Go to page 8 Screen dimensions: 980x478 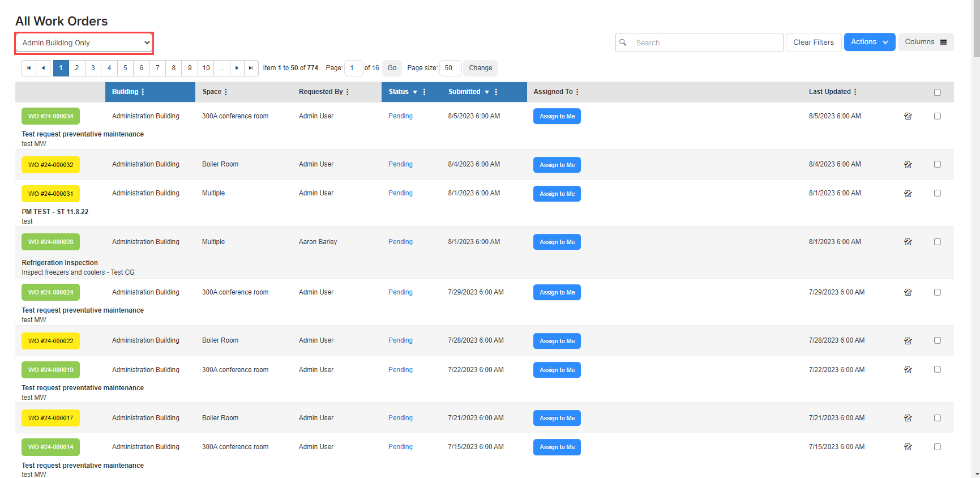pyautogui.click(x=174, y=68)
